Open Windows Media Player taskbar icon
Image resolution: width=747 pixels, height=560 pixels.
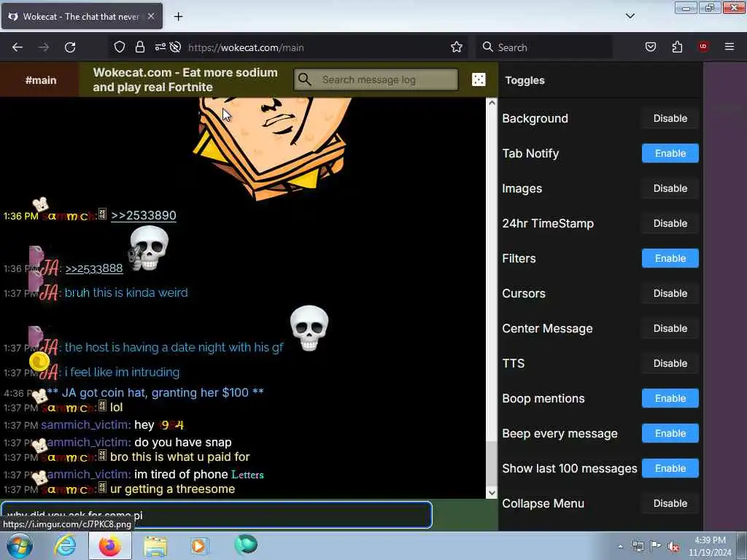(200, 545)
